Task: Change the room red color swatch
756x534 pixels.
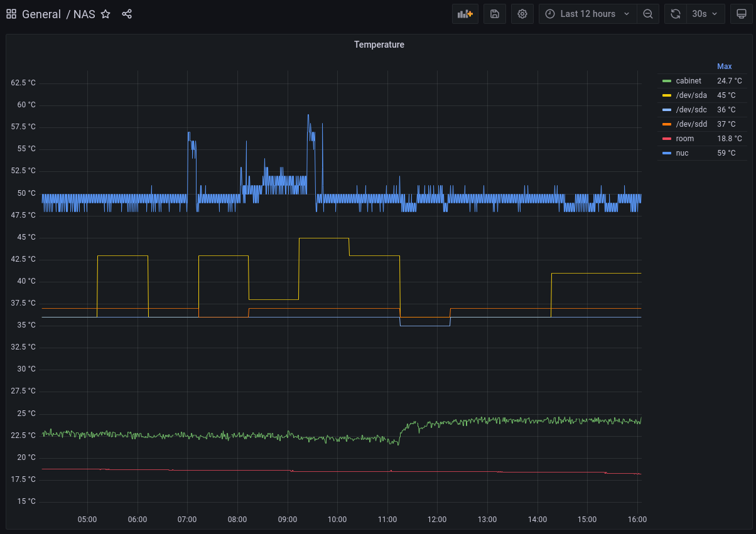Action: point(667,139)
